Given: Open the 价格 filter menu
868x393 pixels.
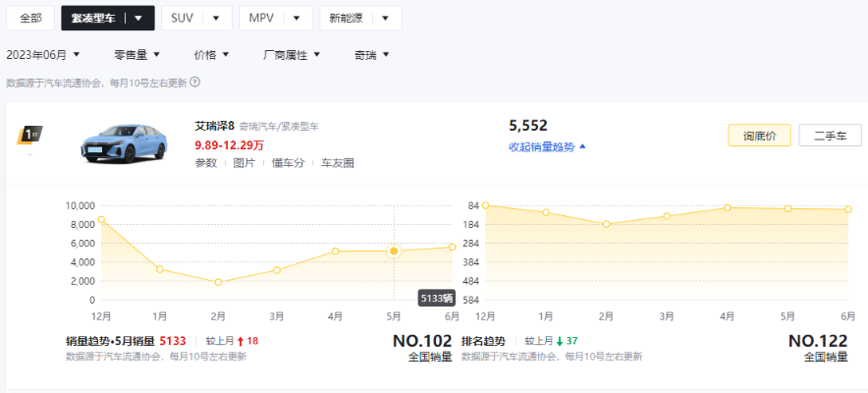Looking at the screenshot, I should tap(211, 55).
